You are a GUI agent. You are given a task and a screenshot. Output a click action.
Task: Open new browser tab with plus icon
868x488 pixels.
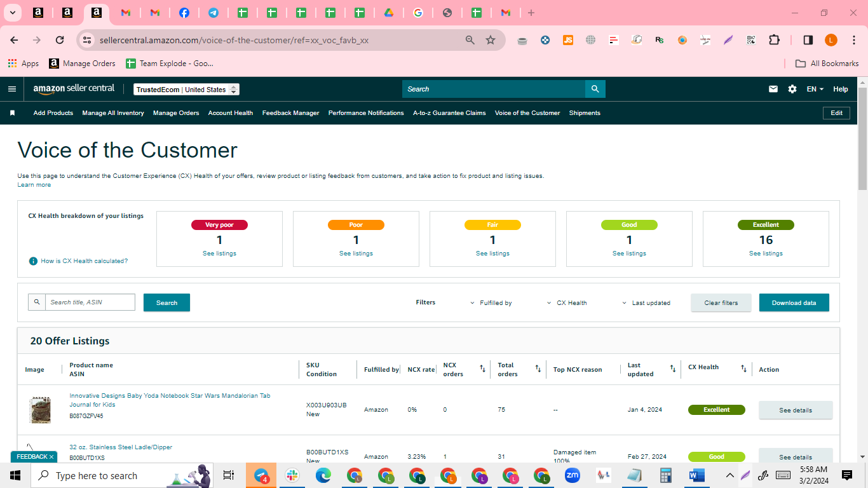(x=531, y=13)
